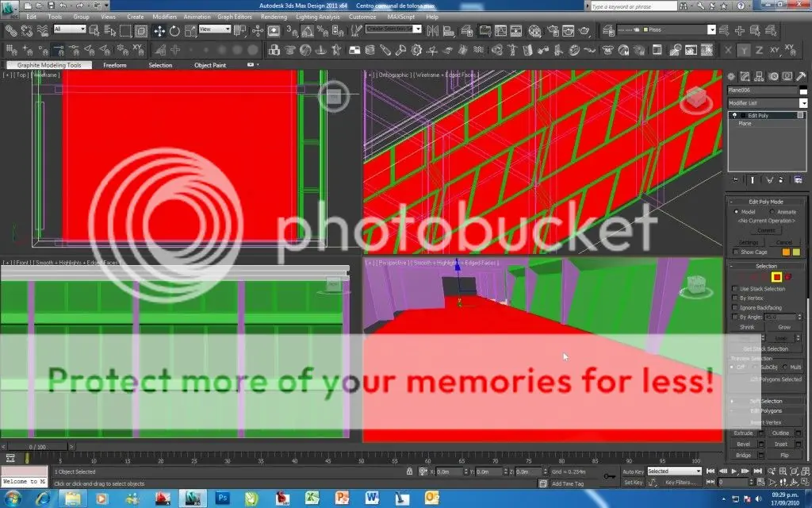Collapse the Selection rollout
This screenshot has width=812, height=508.
tap(766, 266)
